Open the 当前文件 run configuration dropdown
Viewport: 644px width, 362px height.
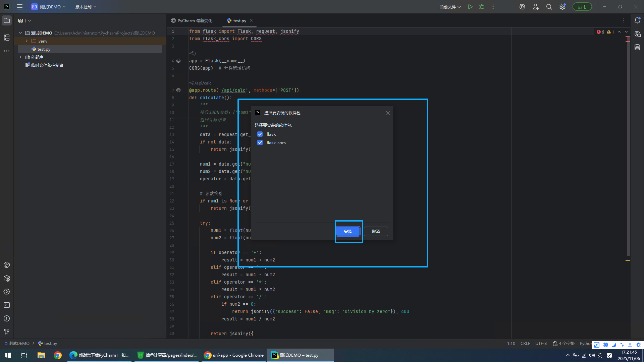point(450,7)
